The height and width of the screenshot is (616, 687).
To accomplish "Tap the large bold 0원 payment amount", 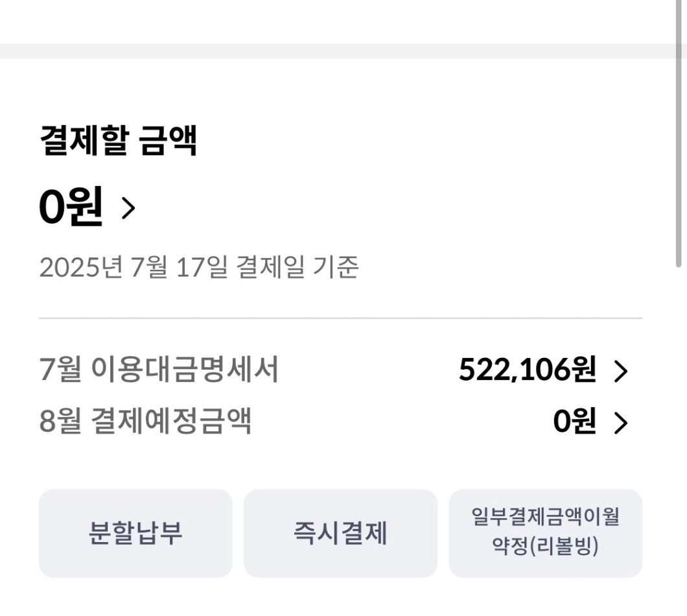I will (x=71, y=206).
